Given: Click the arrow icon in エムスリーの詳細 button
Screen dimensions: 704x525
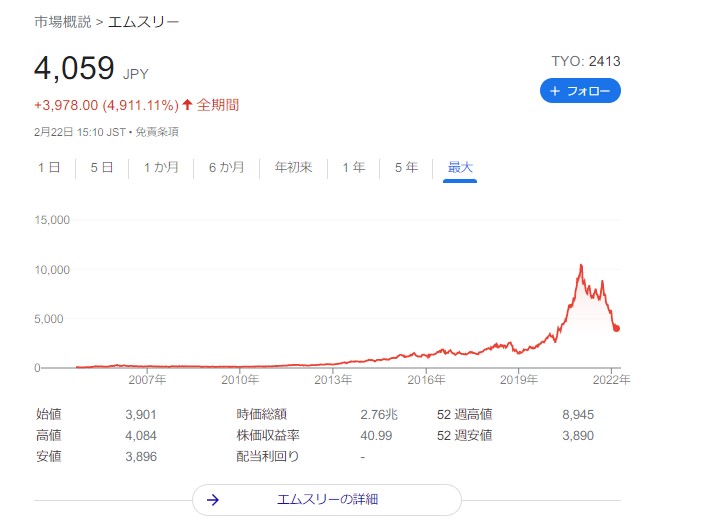Looking at the screenshot, I should 213,499.
